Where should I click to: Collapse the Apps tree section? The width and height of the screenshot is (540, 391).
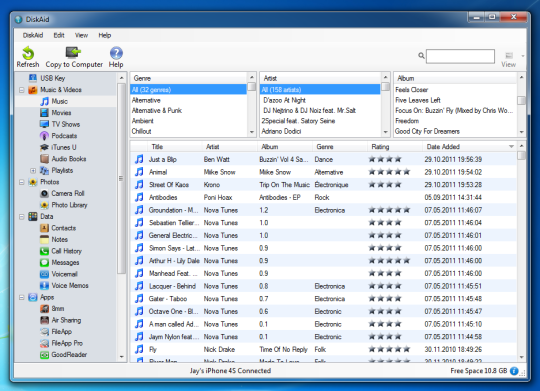pos(21,297)
